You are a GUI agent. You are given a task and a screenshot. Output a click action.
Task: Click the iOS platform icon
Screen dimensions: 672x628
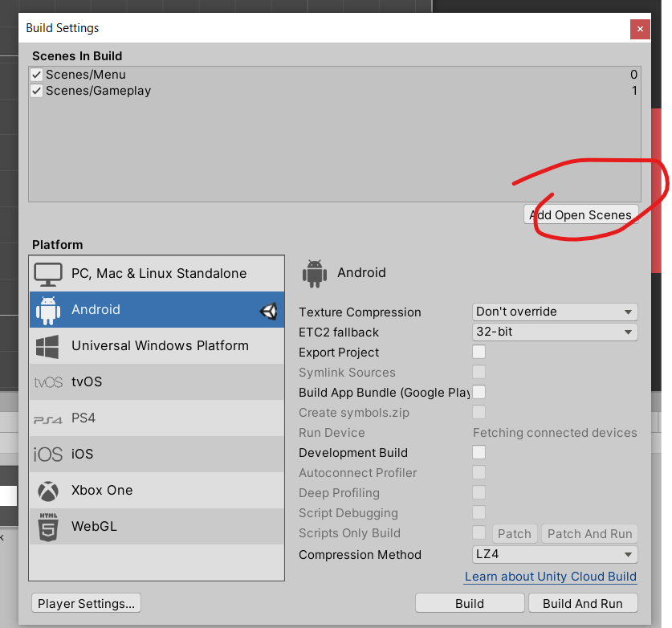pos(48,455)
